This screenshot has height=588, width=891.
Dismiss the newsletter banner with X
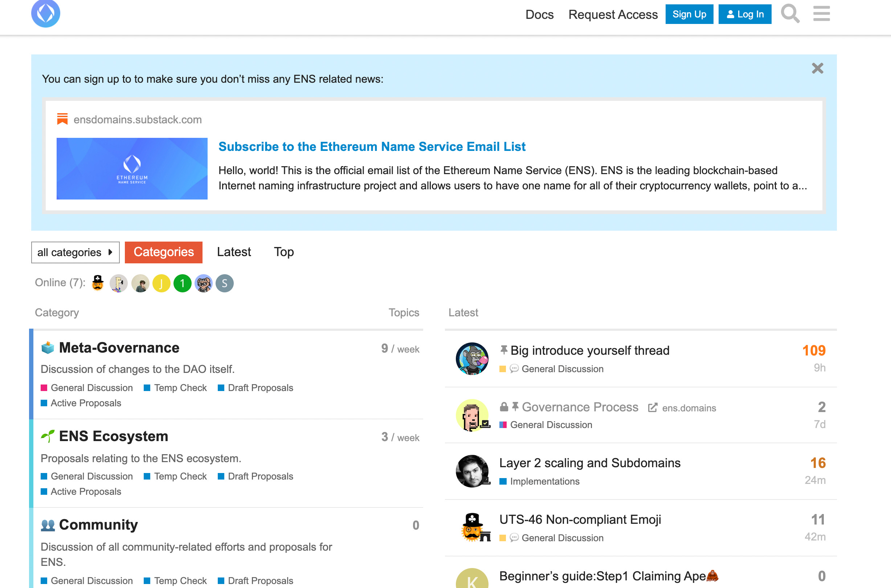click(817, 68)
